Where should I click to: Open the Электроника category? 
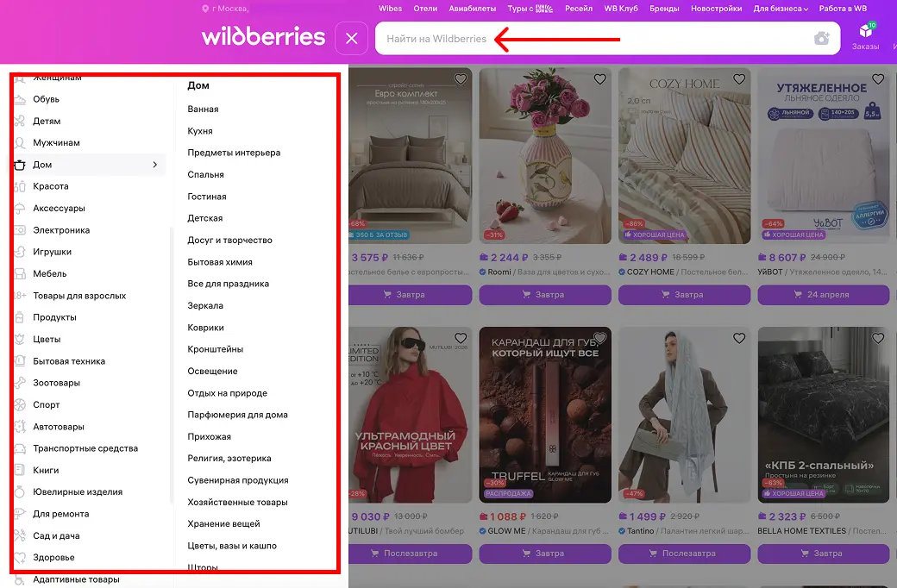point(61,230)
